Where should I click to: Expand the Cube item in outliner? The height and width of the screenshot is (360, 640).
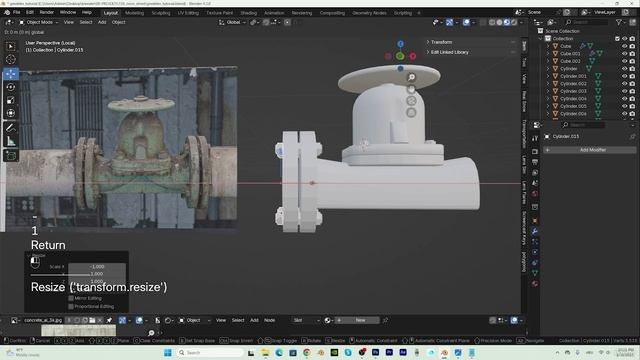[x=548, y=46]
